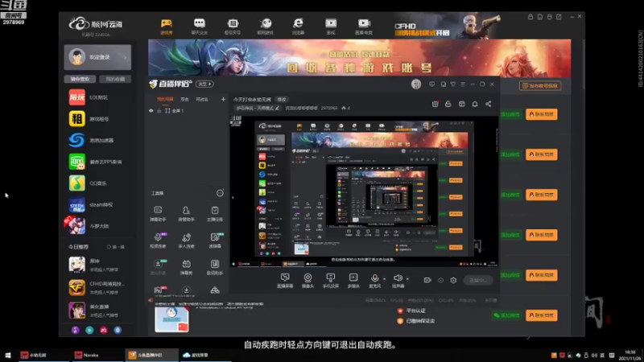Add a 摄像头 camera source
Screen dimensions: 644x362
[x=308, y=281]
